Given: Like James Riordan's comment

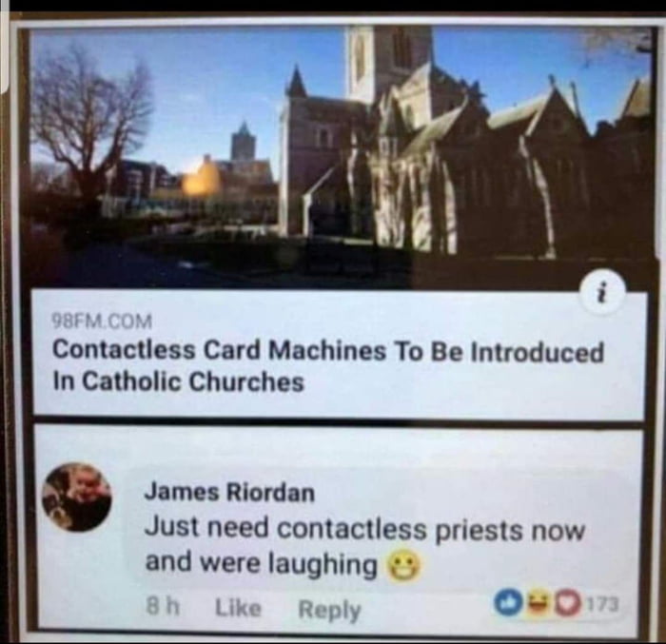Looking at the screenshot, I should point(238,607).
